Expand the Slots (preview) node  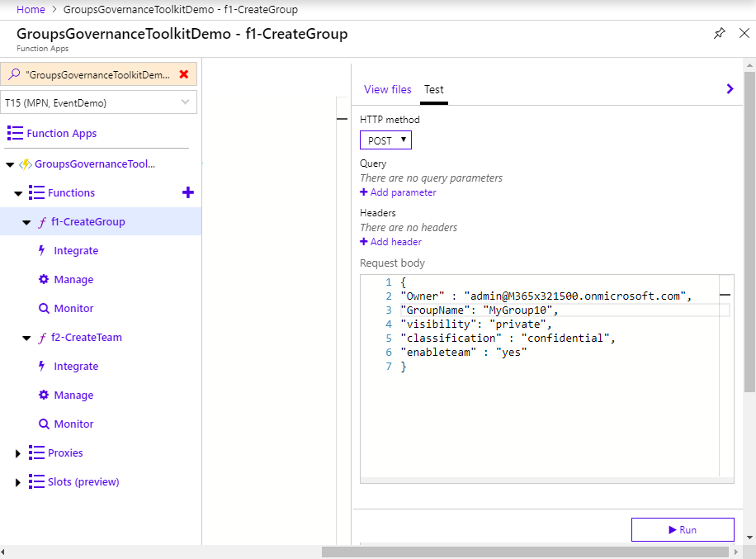click(18, 482)
